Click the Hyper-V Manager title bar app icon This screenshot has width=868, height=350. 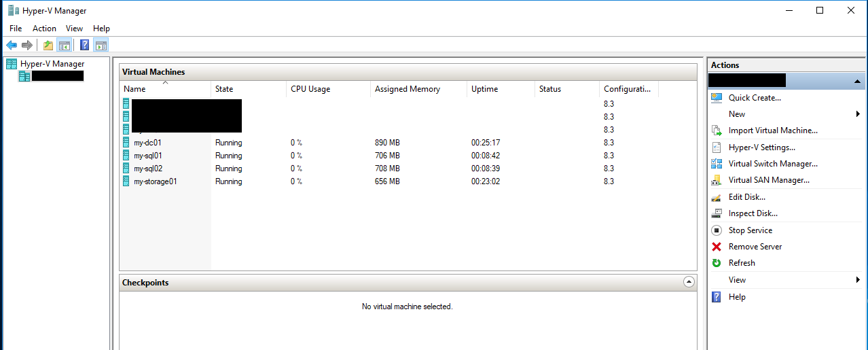(x=13, y=10)
